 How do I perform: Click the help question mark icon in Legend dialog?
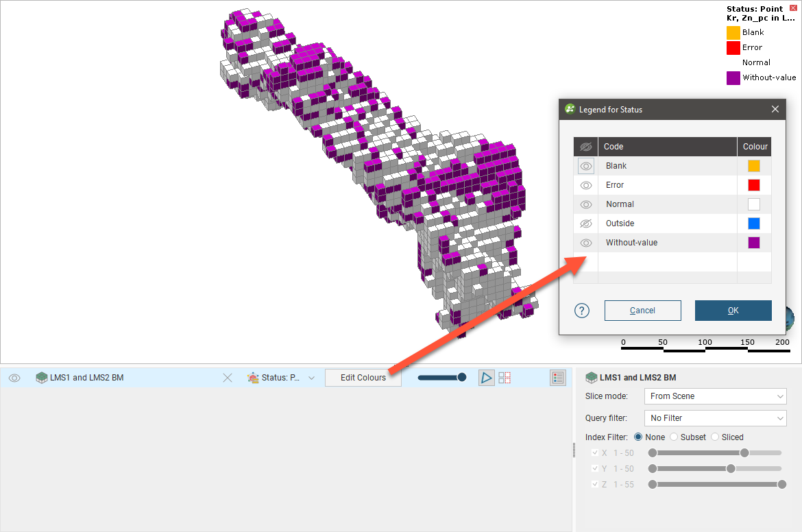[x=582, y=311]
